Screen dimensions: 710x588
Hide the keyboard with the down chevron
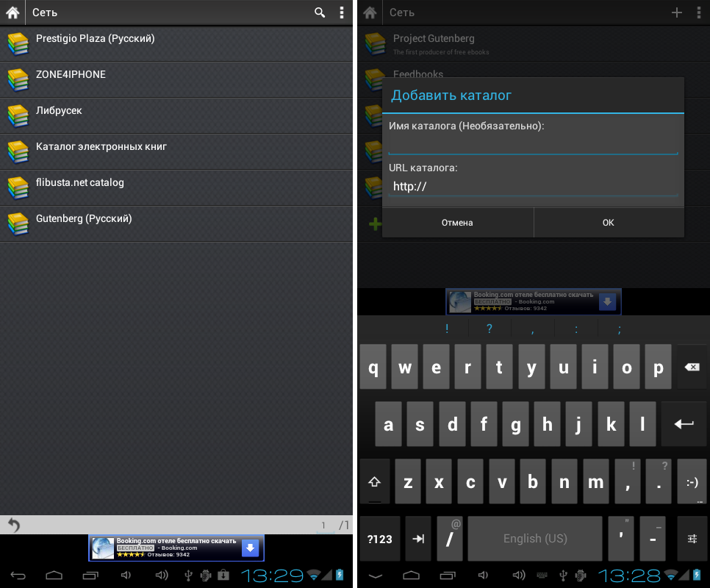coord(376,576)
